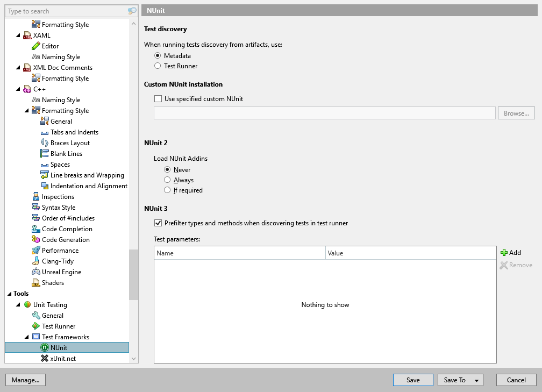Screen dimensions: 542x392
Task: Click the C++ section icon
Action: pos(27,89)
